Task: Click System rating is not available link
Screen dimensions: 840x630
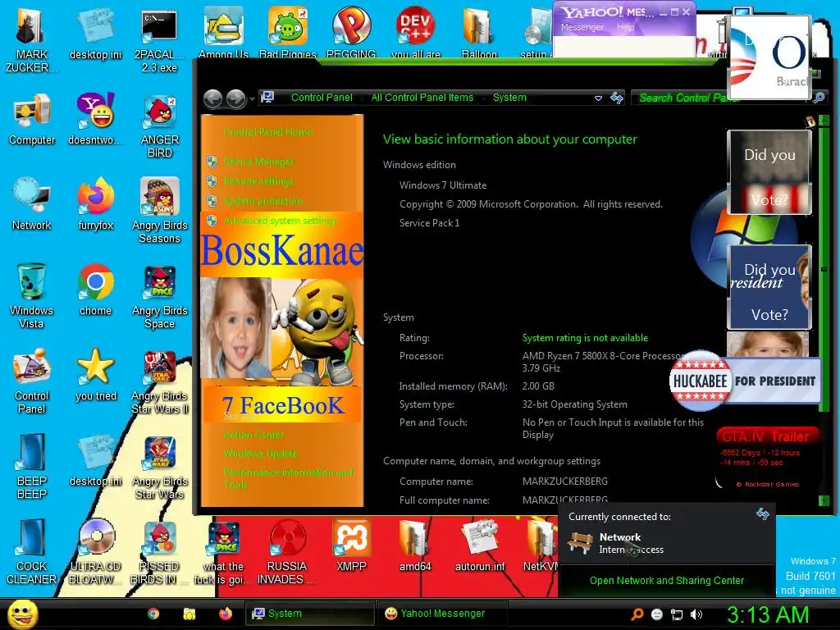Action: [585, 338]
